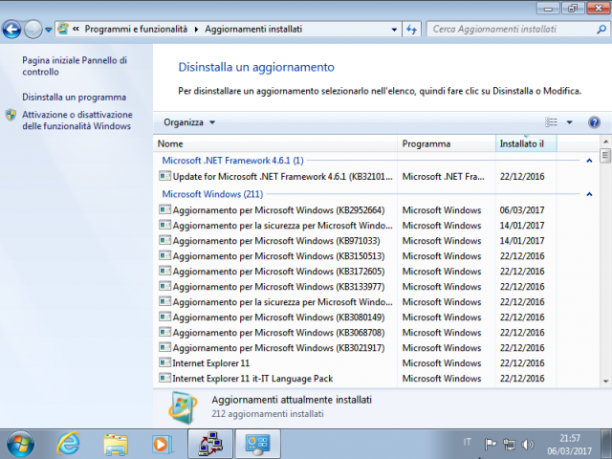Open Windows Explorer folder on taskbar

coord(116,444)
